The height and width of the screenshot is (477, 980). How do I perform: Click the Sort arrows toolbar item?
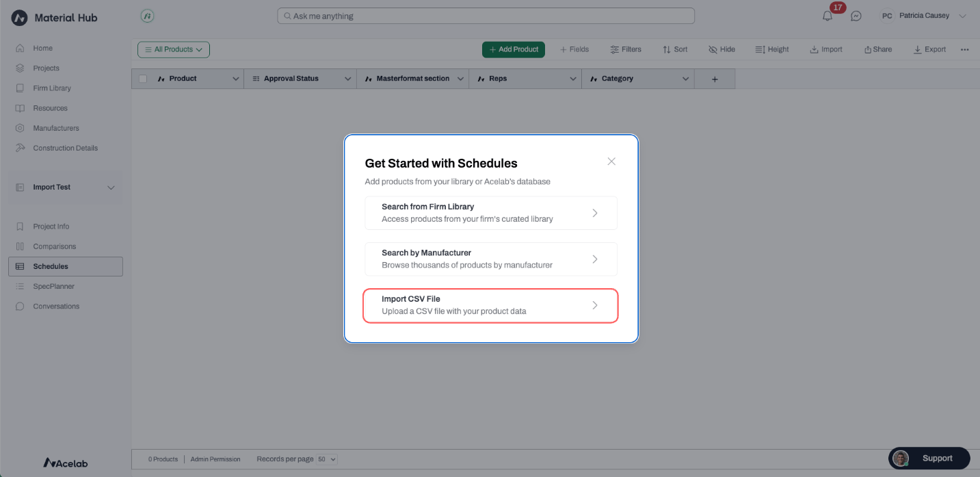click(x=675, y=49)
